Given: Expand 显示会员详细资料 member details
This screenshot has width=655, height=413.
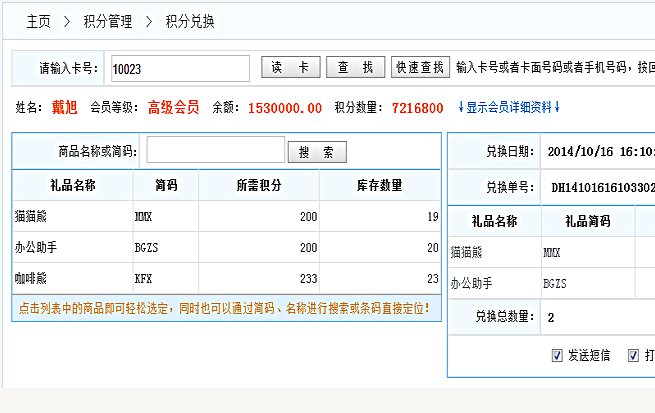Looking at the screenshot, I should (x=509, y=107).
